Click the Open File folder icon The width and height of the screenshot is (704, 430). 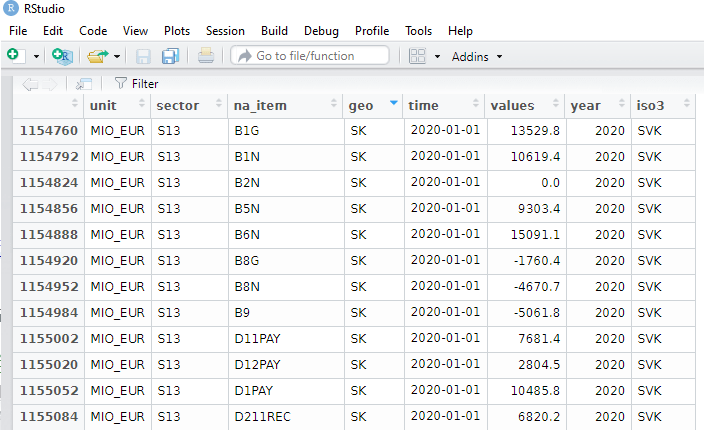(x=97, y=56)
